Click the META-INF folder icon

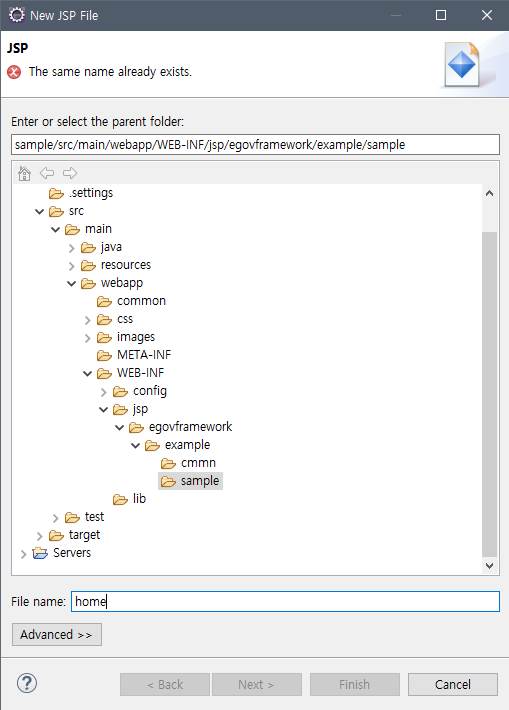(x=104, y=355)
